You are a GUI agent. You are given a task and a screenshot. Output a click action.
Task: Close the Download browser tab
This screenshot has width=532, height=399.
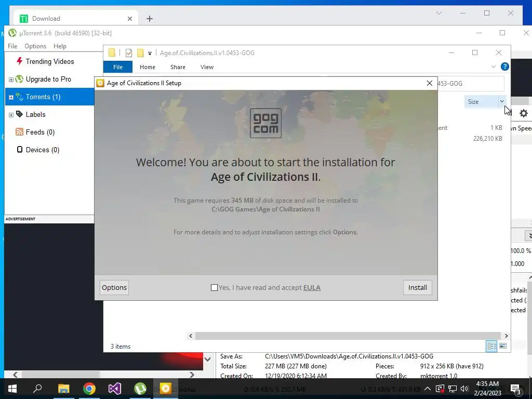click(129, 19)
